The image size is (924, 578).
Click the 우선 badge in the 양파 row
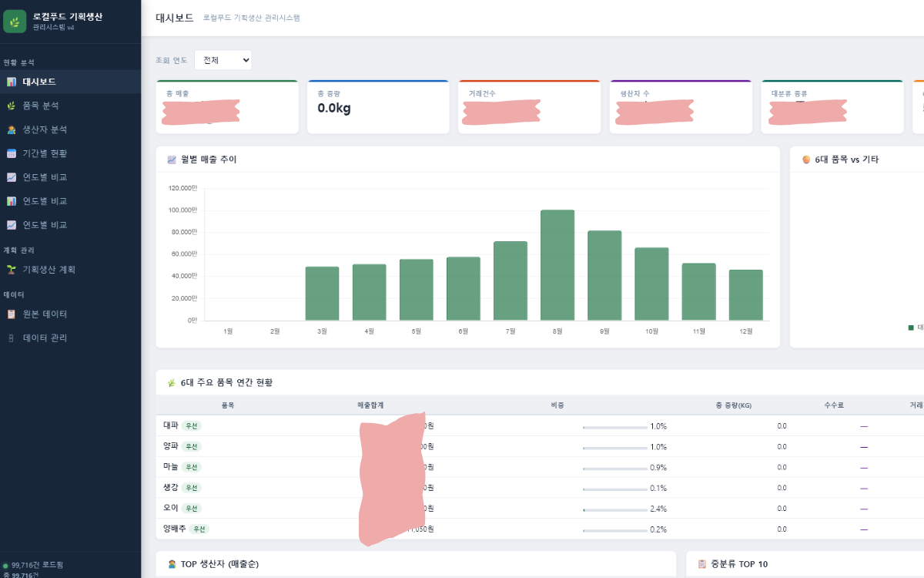point(192,446)
